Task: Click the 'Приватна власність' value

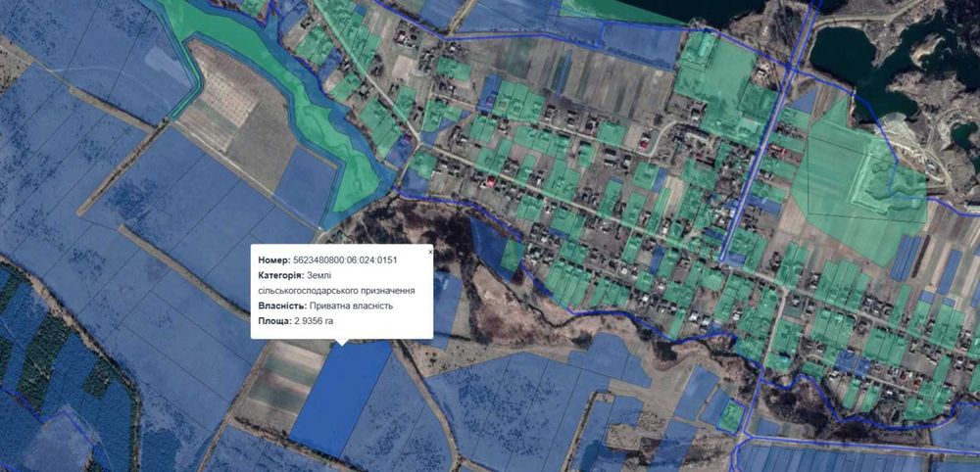Action: [351, 306]
